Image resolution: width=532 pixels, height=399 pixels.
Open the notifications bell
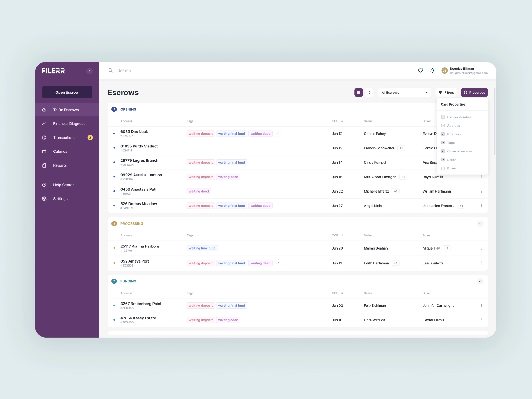click(x=432, y=70)
